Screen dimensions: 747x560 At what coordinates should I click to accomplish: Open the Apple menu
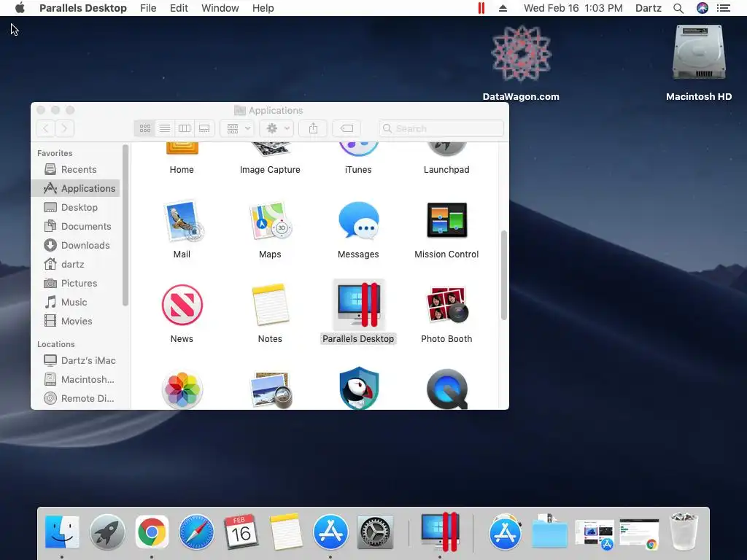[20, 8]
